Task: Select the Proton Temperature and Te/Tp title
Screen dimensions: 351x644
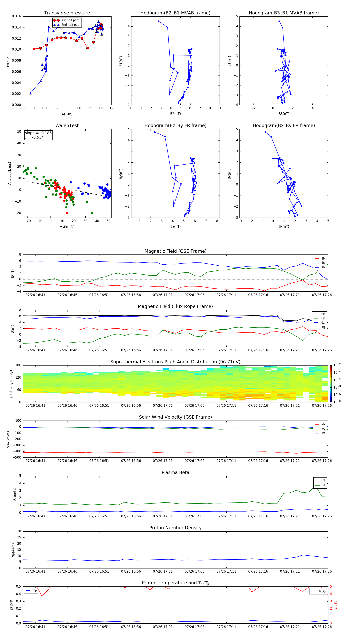Action: point(175,583)
